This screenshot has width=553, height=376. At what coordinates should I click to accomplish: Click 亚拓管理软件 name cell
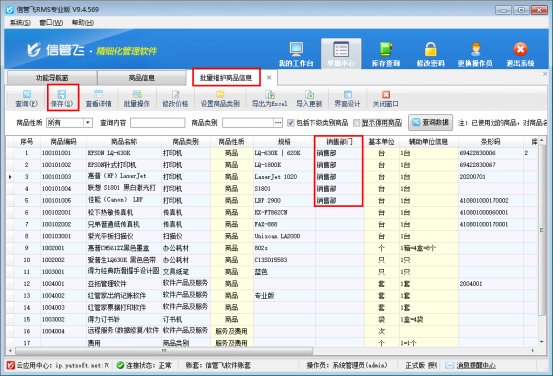(124, 284)
